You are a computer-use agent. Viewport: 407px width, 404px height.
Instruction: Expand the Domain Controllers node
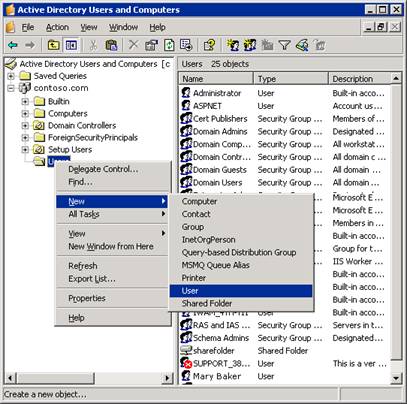tap(25, 126)
